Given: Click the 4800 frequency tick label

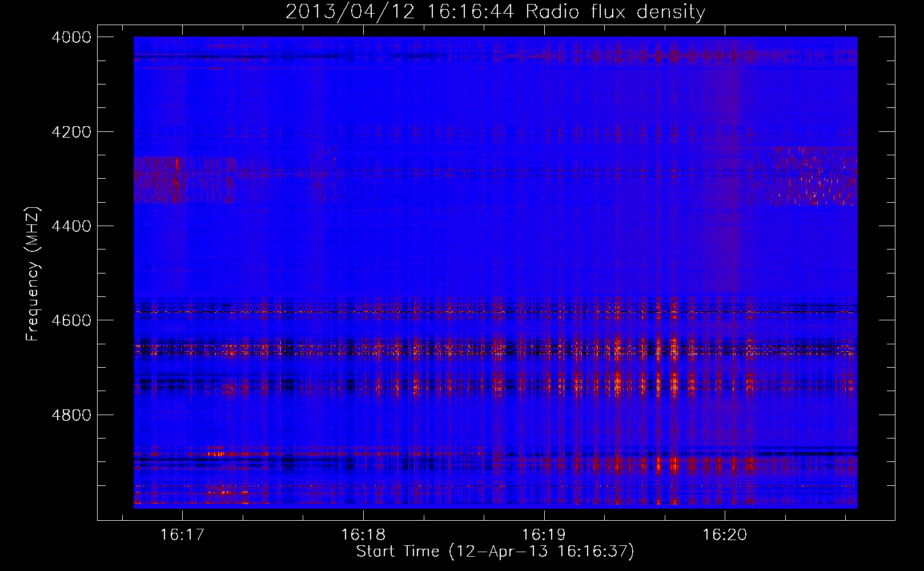Looking at the screenshot, I should 71,415.
